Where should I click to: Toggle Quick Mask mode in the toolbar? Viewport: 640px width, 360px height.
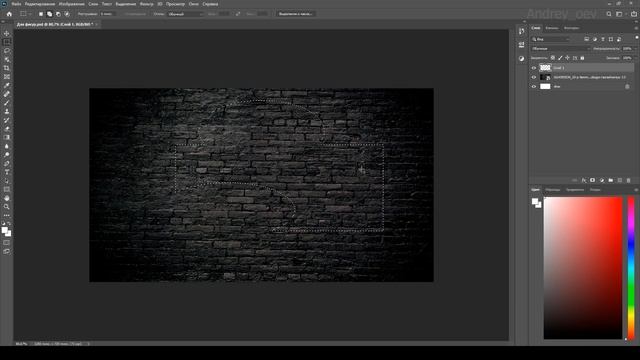click(7, 242)
